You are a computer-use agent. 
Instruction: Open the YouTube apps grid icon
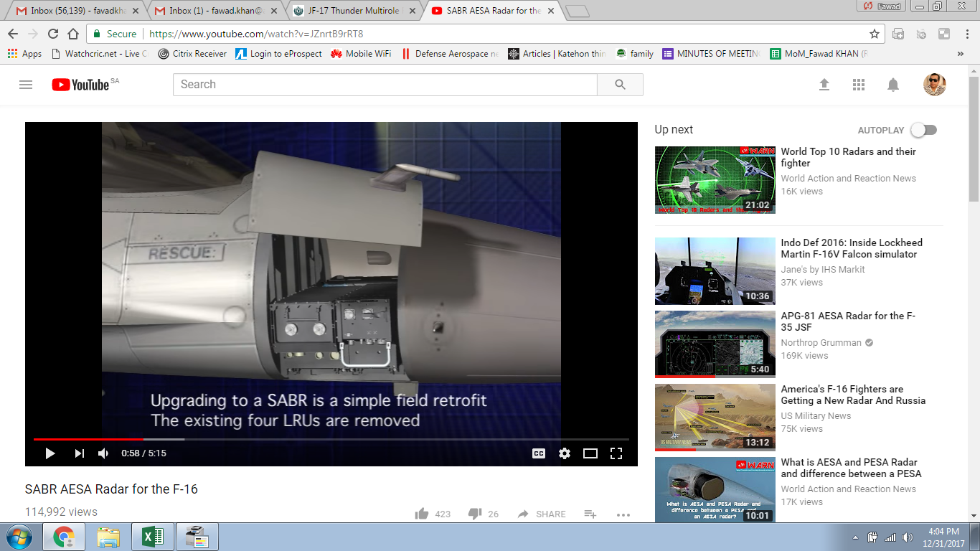click(859, 85)
